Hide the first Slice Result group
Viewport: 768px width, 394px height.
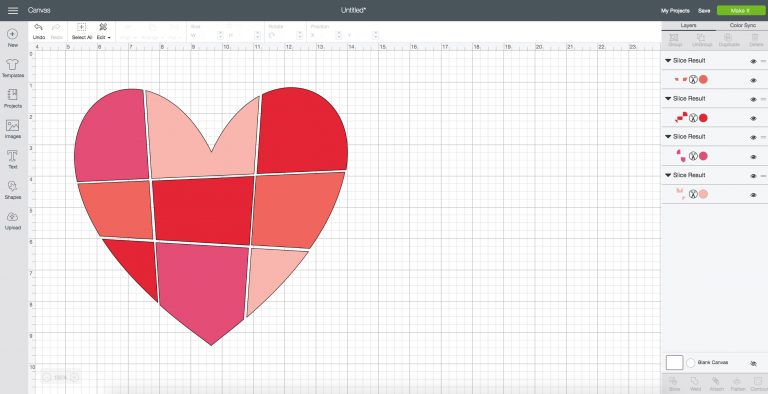753,61
